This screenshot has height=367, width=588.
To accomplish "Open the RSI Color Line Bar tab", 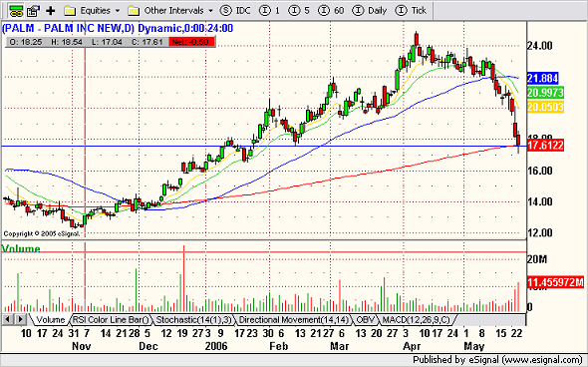I will tap(111, 320).
